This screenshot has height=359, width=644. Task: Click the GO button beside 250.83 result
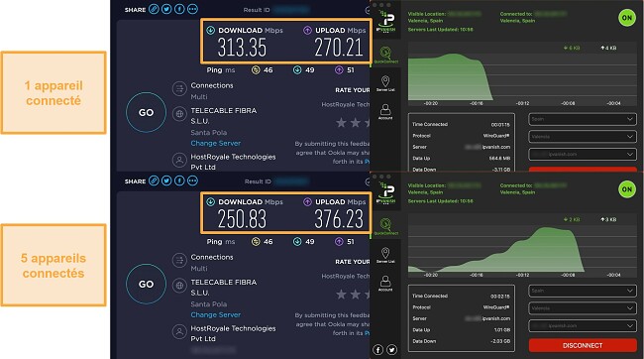pyautogui.click(x=146, y=285)
